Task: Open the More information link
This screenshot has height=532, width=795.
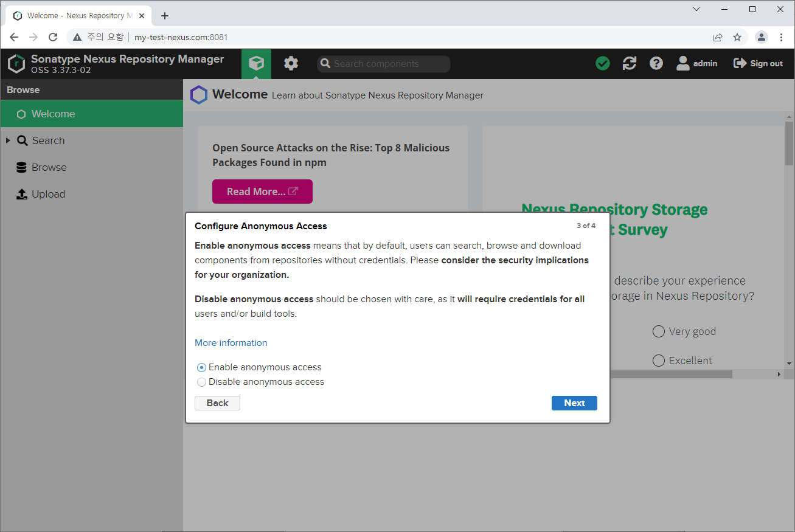Action: point(231,343)
